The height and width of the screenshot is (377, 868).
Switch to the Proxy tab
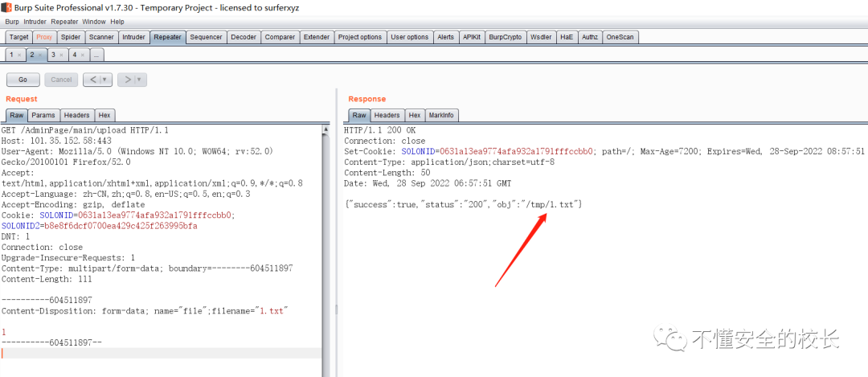44,37
